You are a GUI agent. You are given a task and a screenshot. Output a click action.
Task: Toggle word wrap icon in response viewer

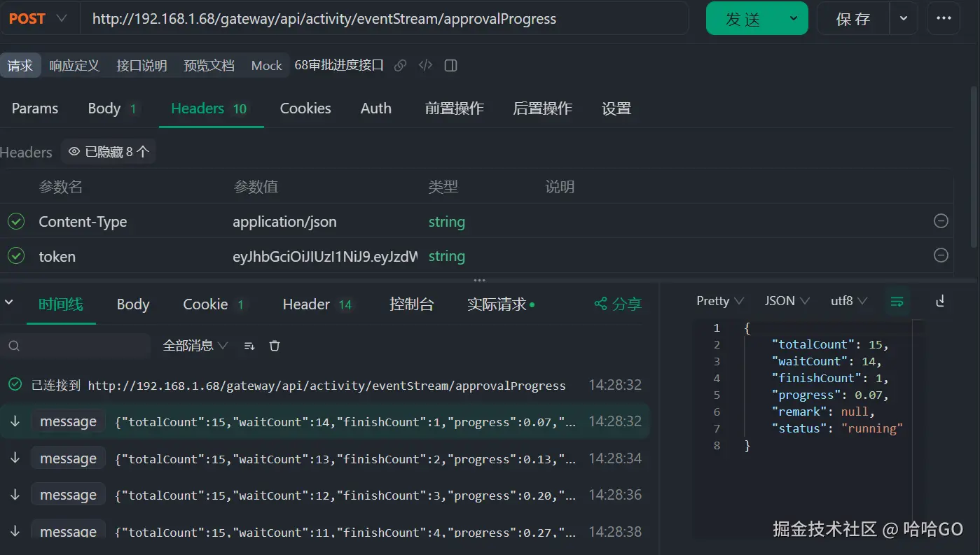(897, 302)
